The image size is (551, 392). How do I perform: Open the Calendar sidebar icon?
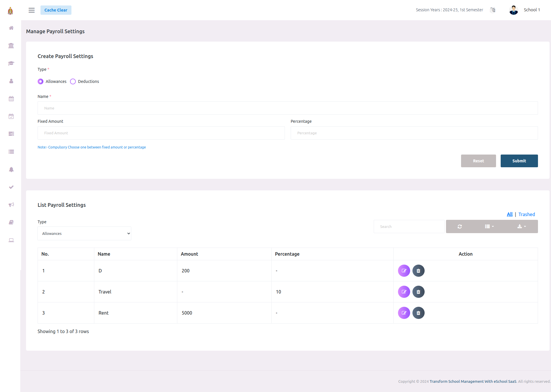(11, 99)
